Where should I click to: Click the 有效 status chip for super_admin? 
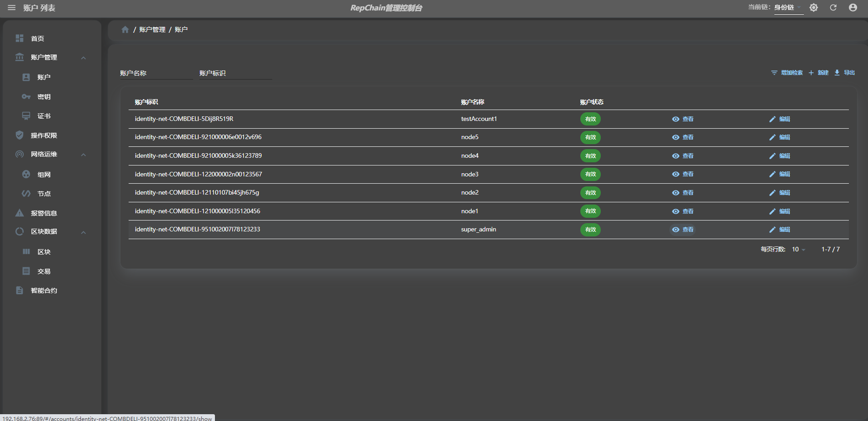coord(590,230)
